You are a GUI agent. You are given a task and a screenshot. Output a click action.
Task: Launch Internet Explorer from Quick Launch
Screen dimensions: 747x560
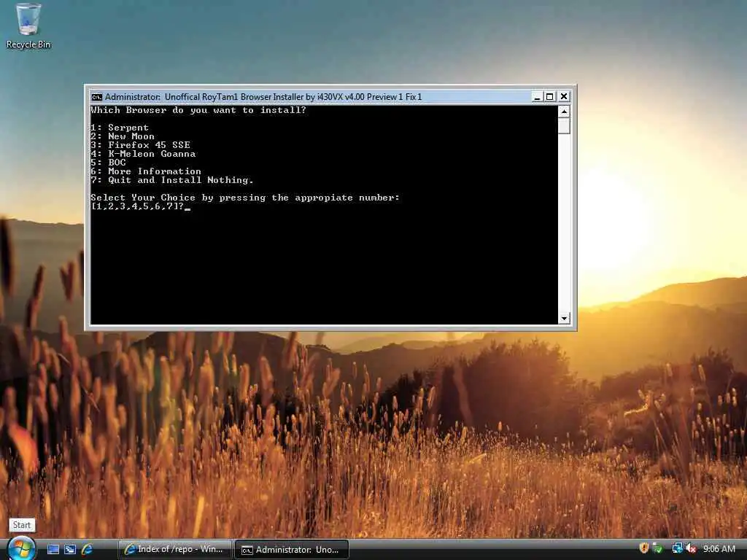(x=87, y=550)
